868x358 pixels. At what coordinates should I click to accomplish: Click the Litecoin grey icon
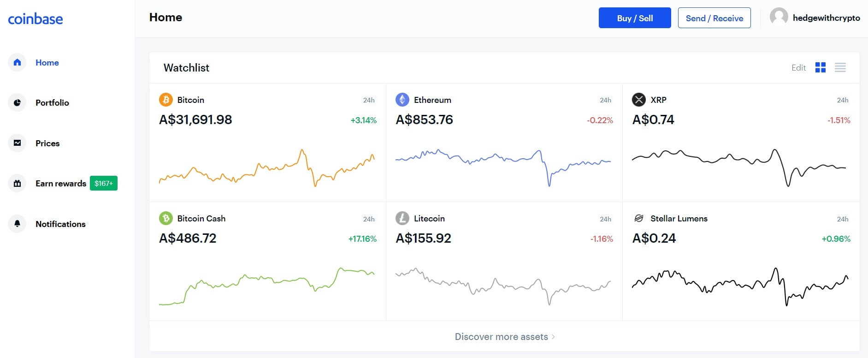pos(402,218)
